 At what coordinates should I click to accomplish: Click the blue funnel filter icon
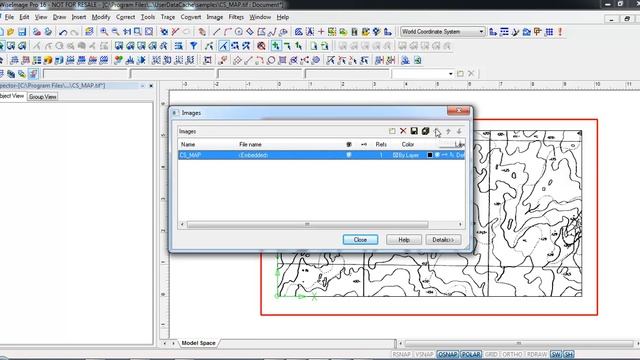[x=194, y=46]
